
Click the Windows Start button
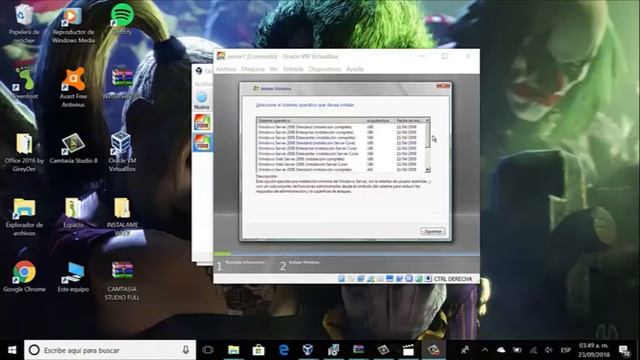click(x=12, y=350)
